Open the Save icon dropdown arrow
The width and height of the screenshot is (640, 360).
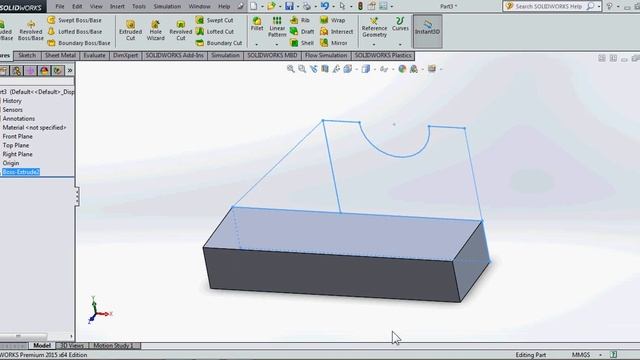click(x=298, y=7)
